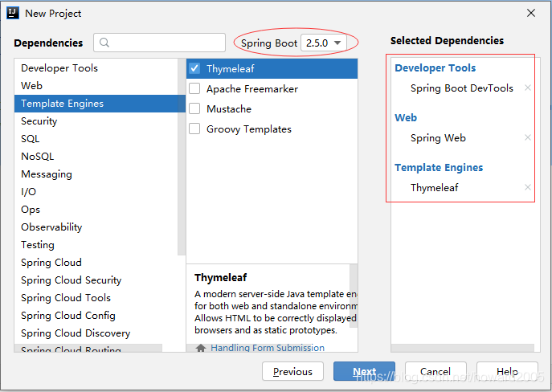Uncheck the Thymeleaf checkbox

pyautogui.click(x=194, y=68)
